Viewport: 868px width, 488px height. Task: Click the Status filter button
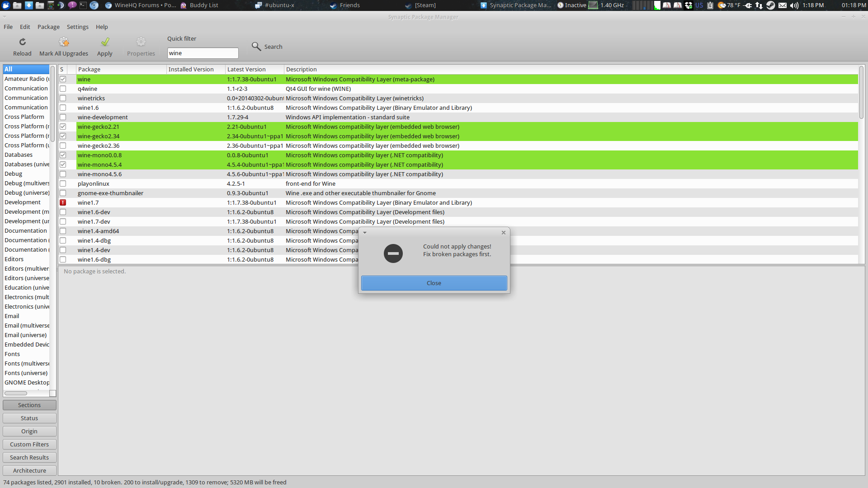(x=29, y=418)
